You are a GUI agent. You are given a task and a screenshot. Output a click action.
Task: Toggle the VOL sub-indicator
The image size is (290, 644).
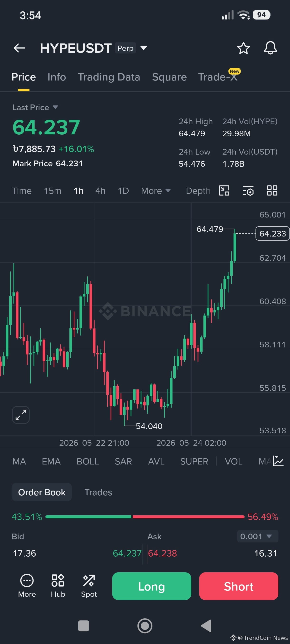tap(233, 461)
